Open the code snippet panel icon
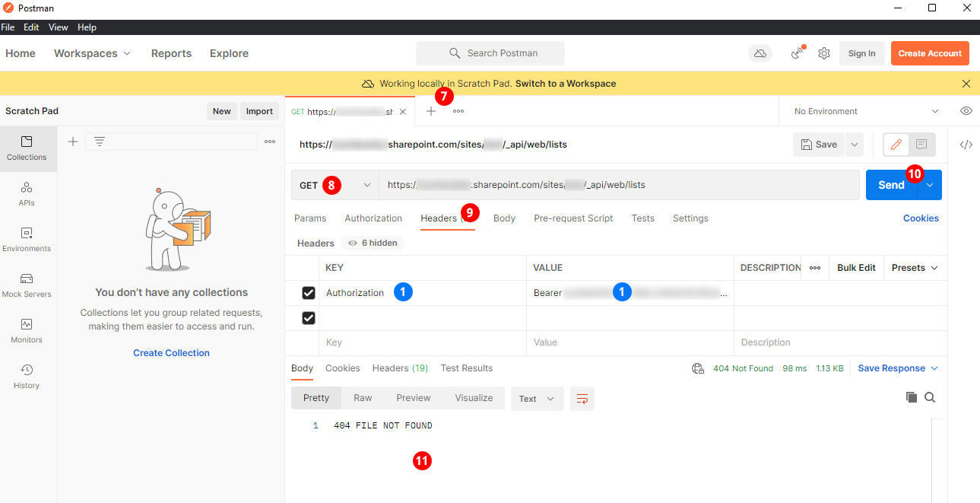Image resolution: width=980 pixels, height=503 pixels. point(966,145)
